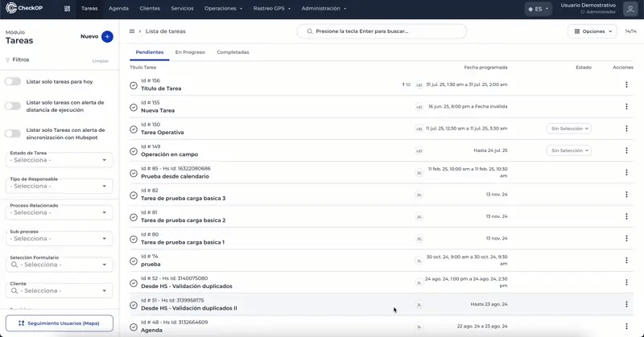Open three-dot actions for Operación en campo

[x=626, y=150]
